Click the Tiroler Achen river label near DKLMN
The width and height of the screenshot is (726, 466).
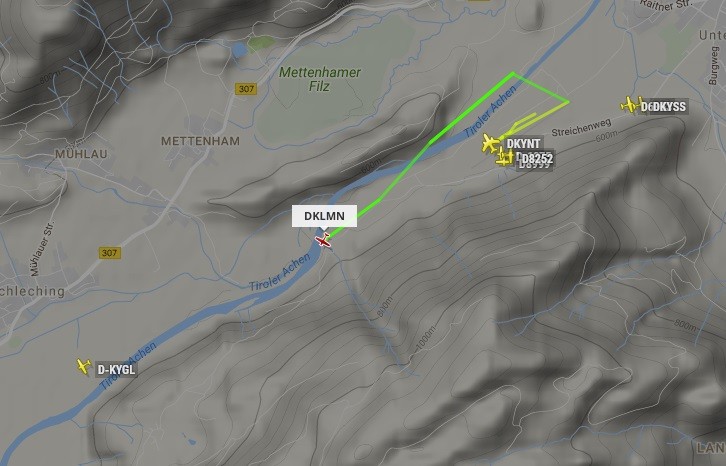(280, 272)
